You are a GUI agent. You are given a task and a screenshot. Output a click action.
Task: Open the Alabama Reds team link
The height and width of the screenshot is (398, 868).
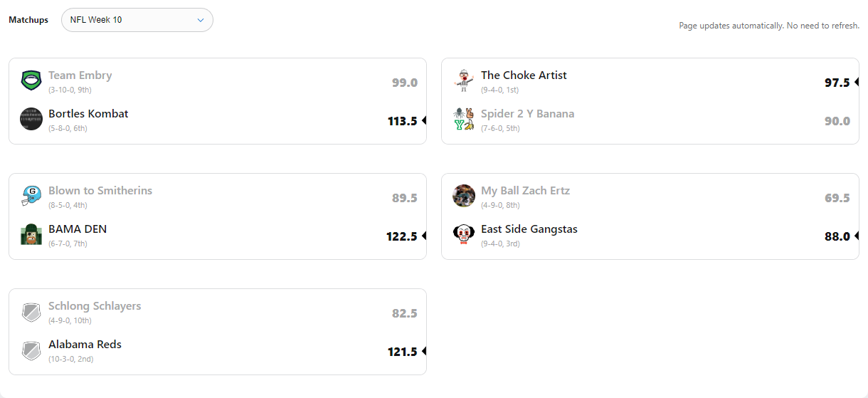click(85, 345)
